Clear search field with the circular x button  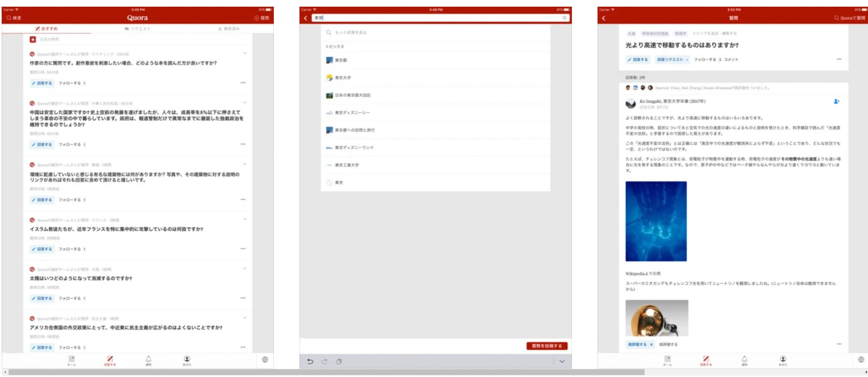[565, 18]
